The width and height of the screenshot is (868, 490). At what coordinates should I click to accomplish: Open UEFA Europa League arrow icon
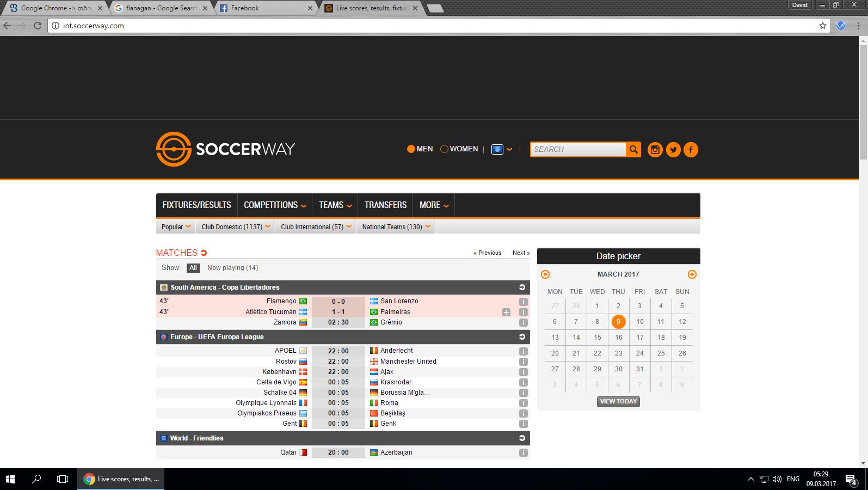(522, 337)
